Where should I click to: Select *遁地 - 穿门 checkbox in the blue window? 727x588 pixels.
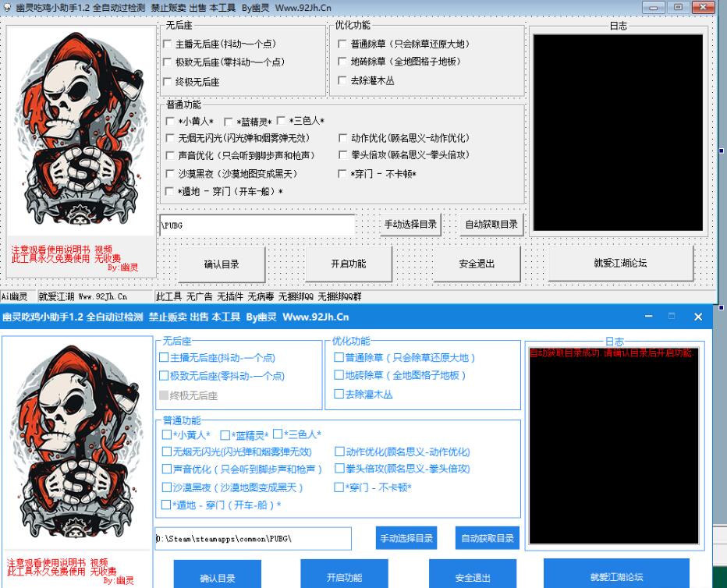pyautogui.click(x=165, y=505)
